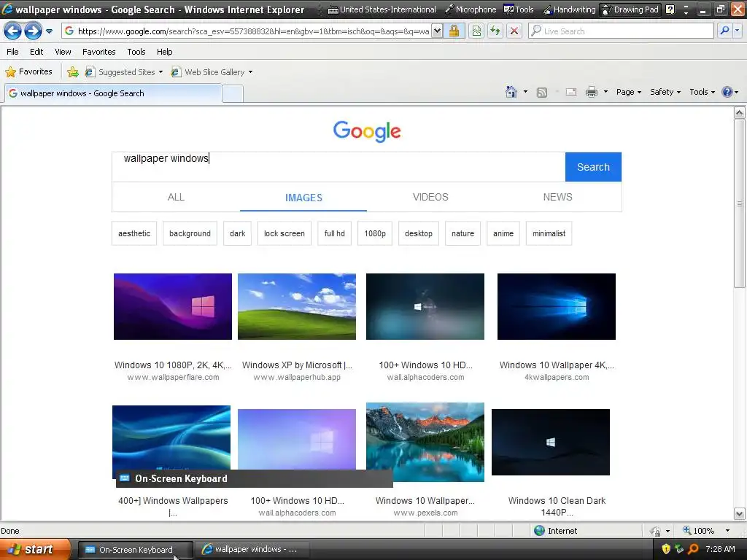This screenshot has height=560, width=747.
Task: Click the Internet zone globe in status bar
Action: pos(539,531)
